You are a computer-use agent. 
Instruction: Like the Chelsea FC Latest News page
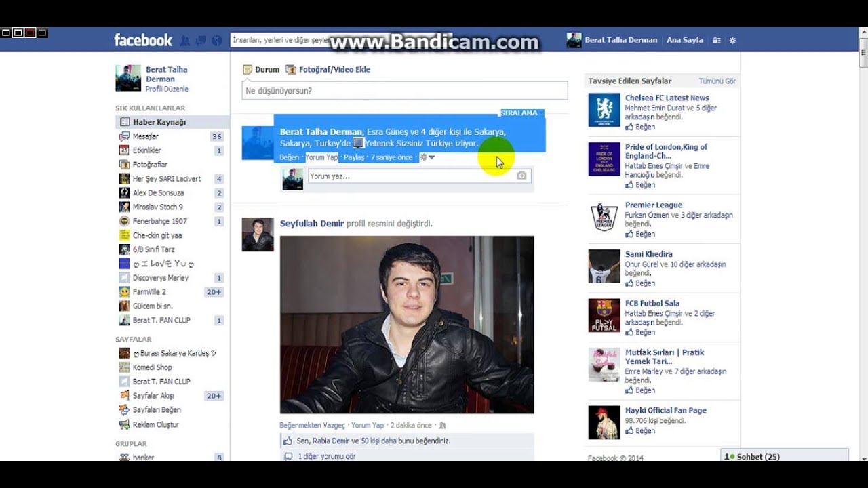click(x=640, y=127)
